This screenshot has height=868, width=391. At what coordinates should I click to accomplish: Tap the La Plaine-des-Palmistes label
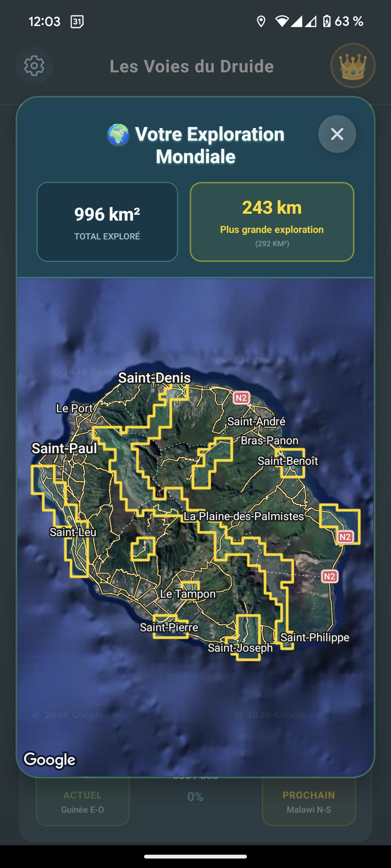click(x=244, y=516)
